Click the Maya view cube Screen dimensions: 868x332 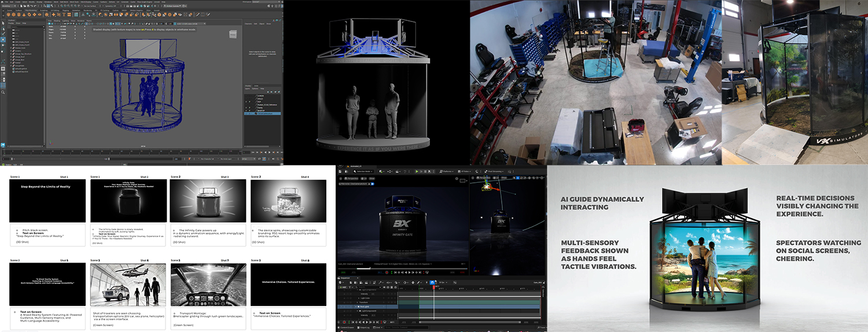[x=232, y=34]
